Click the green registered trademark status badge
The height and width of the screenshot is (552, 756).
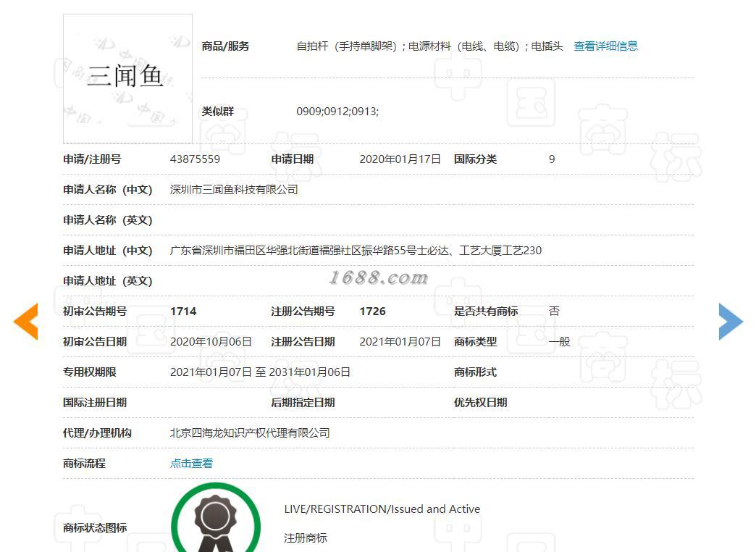[216, 518]
